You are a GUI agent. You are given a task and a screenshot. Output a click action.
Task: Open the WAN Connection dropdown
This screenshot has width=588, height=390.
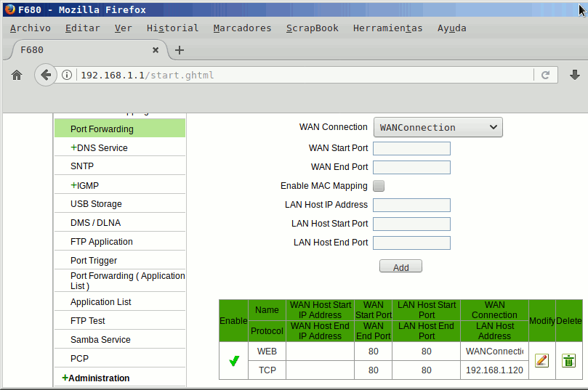(438, 127)
